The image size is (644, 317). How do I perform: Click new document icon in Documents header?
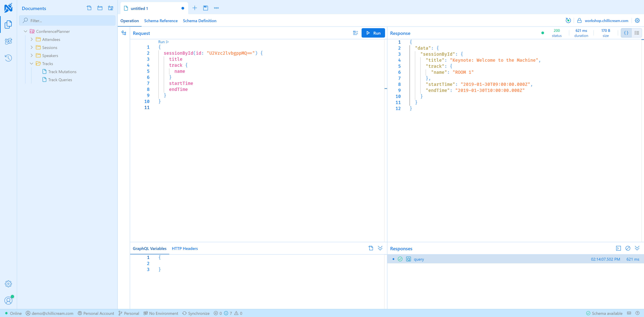[x=89, y=8]
